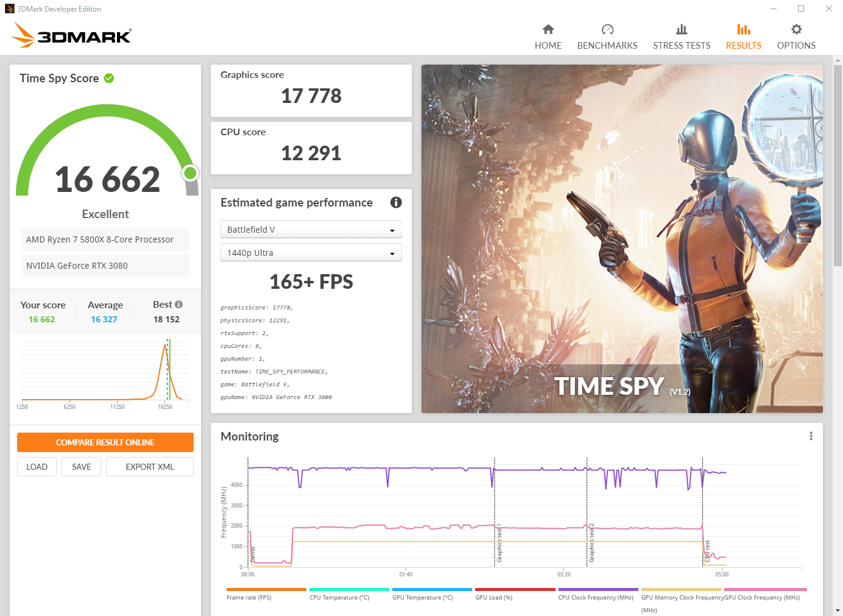Toggle the GPU Load (%) legend swatch
Screen dimensions: 843x616
coord(515,589)
